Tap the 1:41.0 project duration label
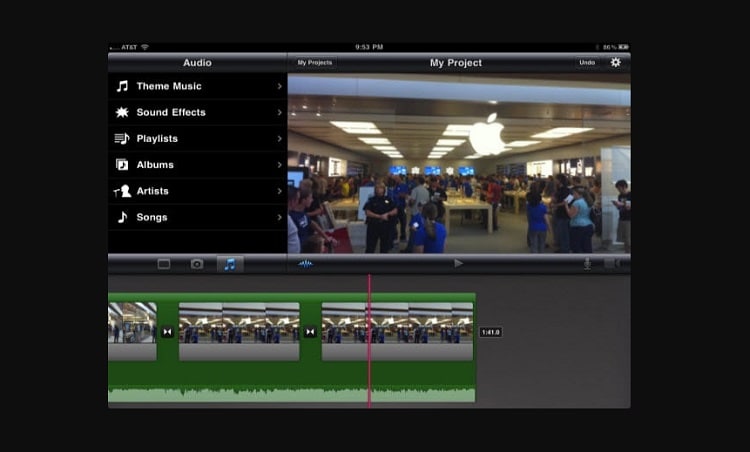Image resolution: width=750 pixels, height=452 pixels. click(491, 332)
